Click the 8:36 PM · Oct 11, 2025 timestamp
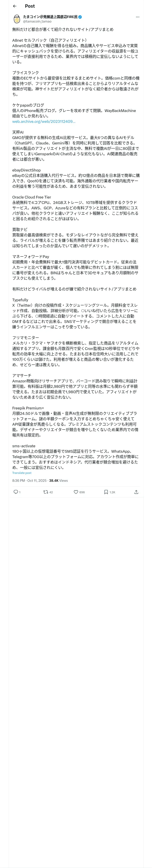The image size is (152, 868). (x=30, y=480)
